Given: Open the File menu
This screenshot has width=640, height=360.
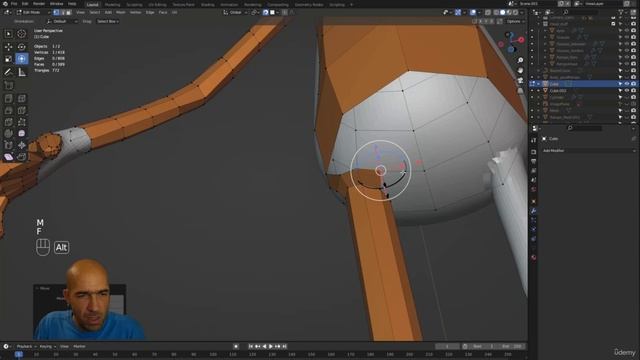Looking at the screenshot, I should [x=14, y=4].
